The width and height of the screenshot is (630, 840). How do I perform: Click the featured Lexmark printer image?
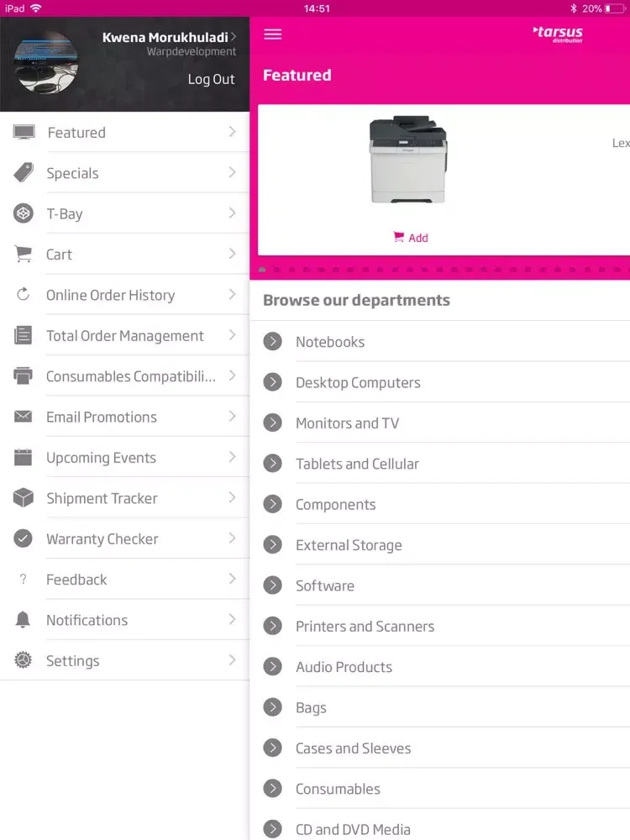click(x=408, y=160)
